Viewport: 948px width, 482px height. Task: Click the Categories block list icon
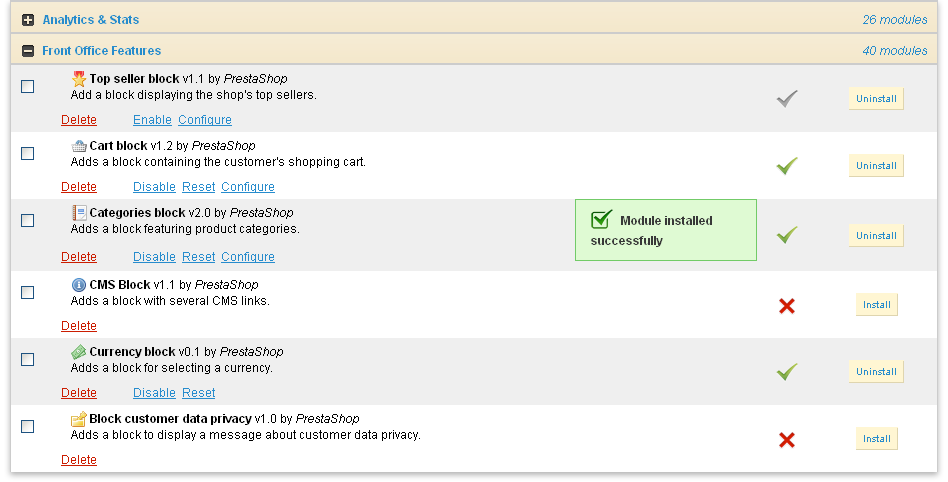tap(79, 213)
